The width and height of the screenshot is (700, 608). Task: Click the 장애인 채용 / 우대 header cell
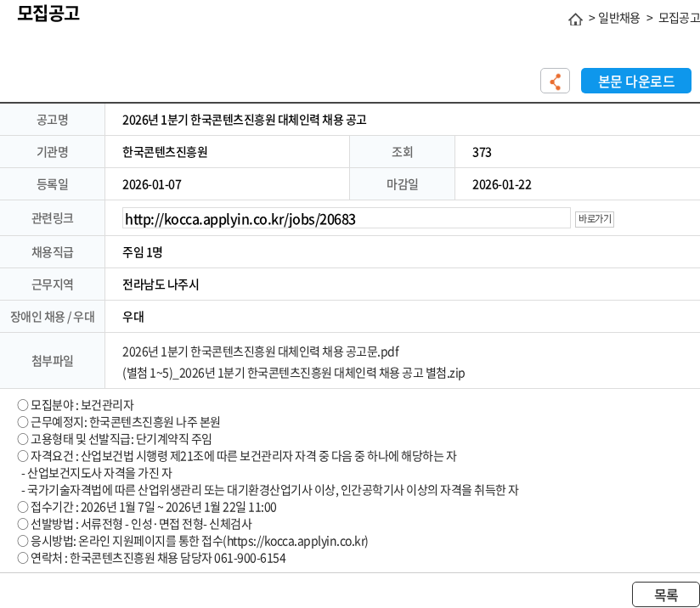click(x=52, y=317)
